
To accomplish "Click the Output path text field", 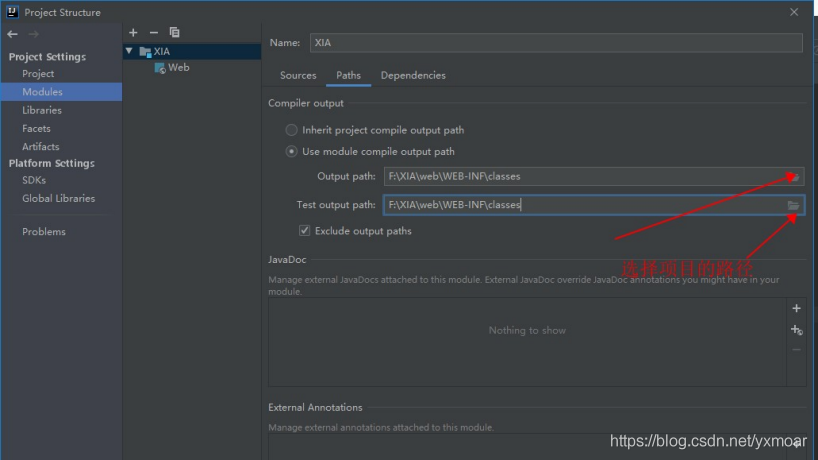I will tap(580, 177).
